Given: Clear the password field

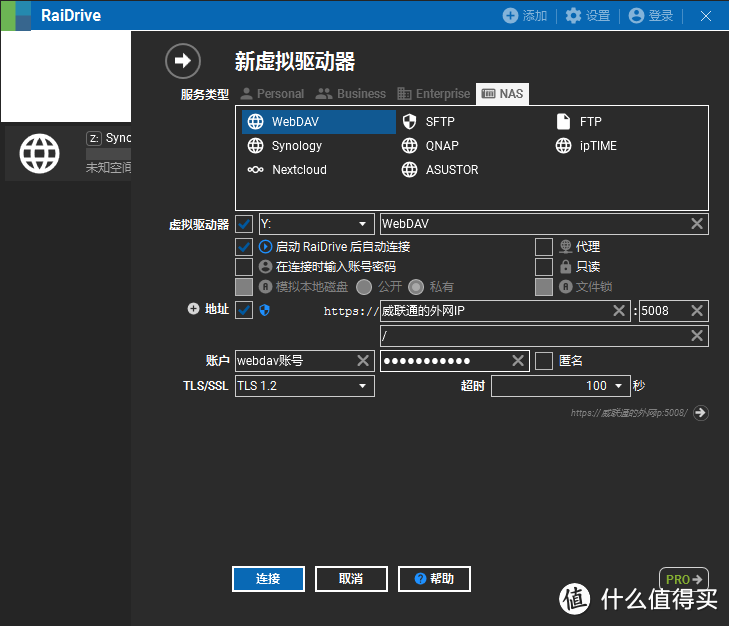Looking at the screenshot, I should (x=518, y=360).
